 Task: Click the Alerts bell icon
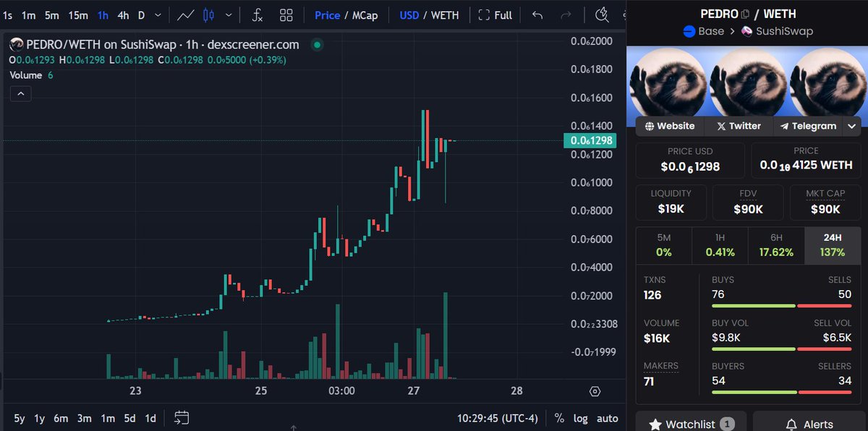click(x=791, y=424)
